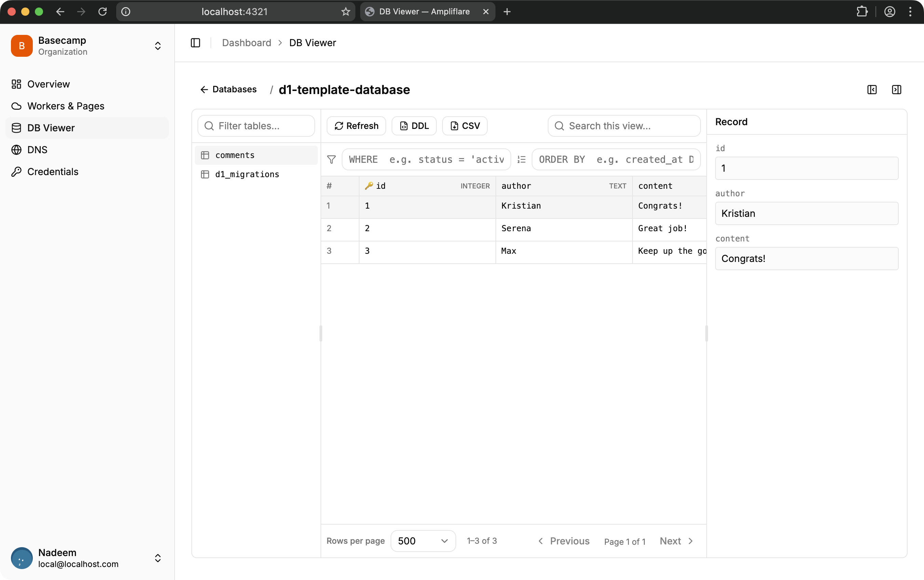Click the Next page button
The image size is (924, 580).
point(677,541)
